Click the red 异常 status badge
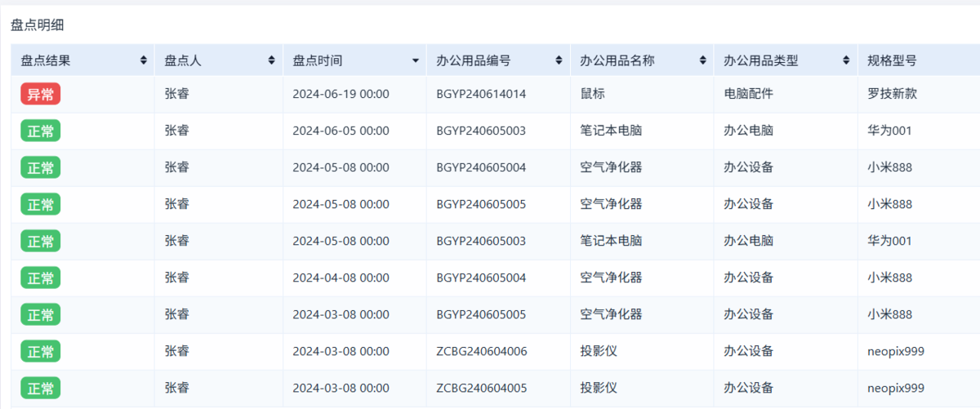This screenshot has width=980, height=409. [x=41, y=94]
